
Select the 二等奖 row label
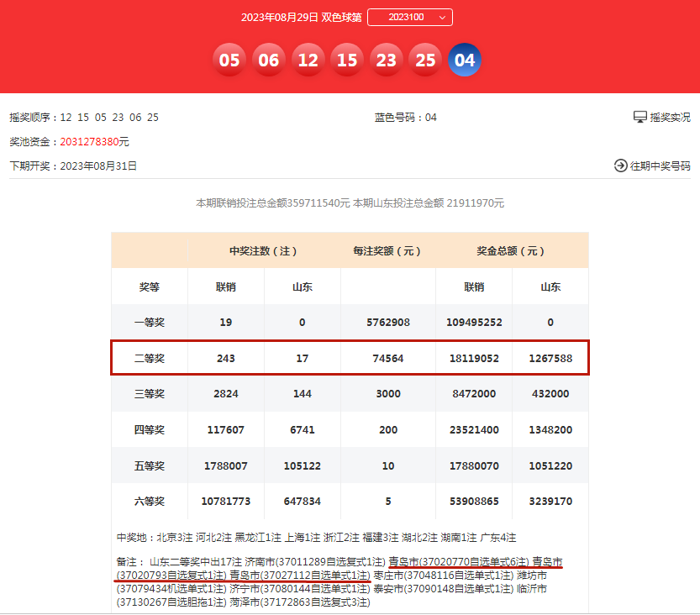pyautogui.click(x=150, y=359)
